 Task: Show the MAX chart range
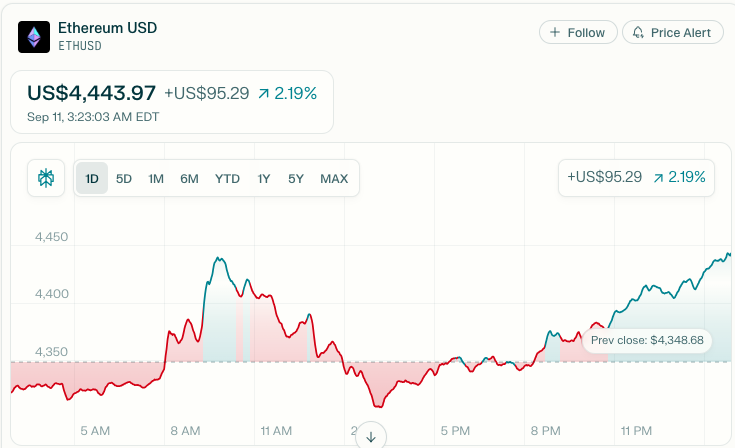pos(334,179)
